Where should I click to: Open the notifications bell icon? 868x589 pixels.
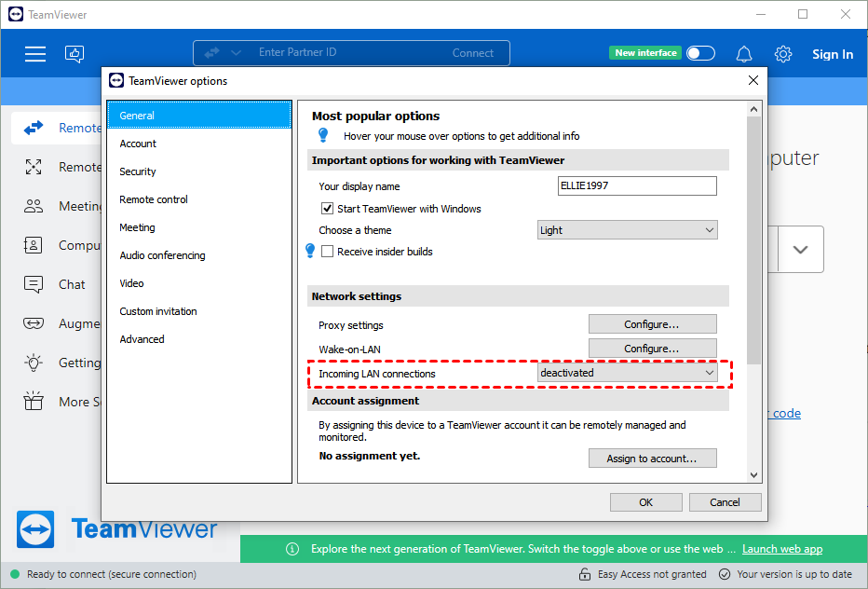pos(744,54)
